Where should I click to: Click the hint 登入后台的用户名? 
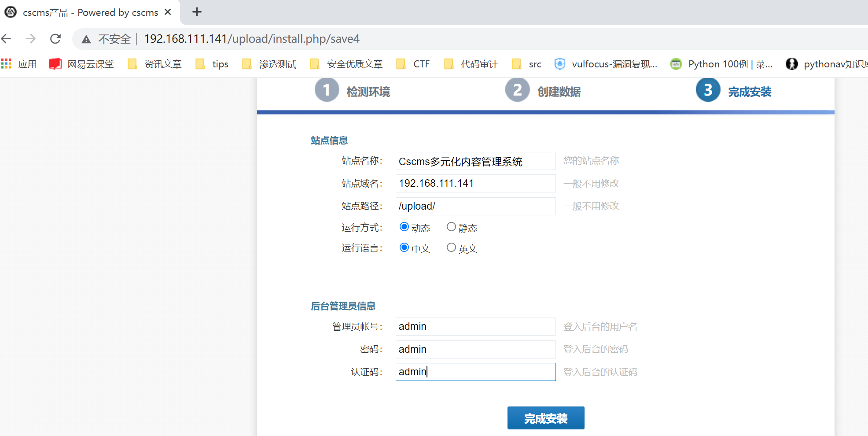coord(600,327)
